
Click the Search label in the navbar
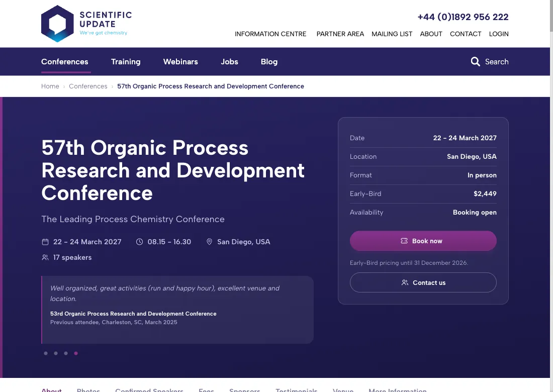(497, 62)
